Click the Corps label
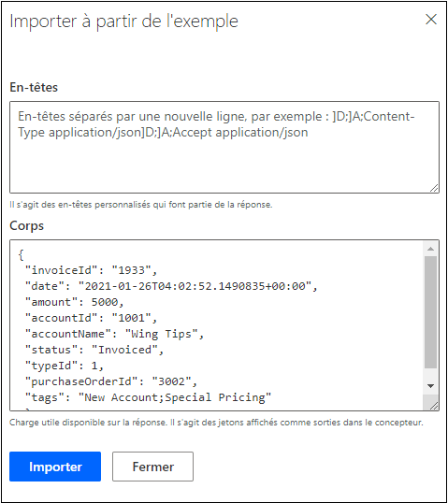The height and width of the screenshot is (503, 448). (26, 226)
